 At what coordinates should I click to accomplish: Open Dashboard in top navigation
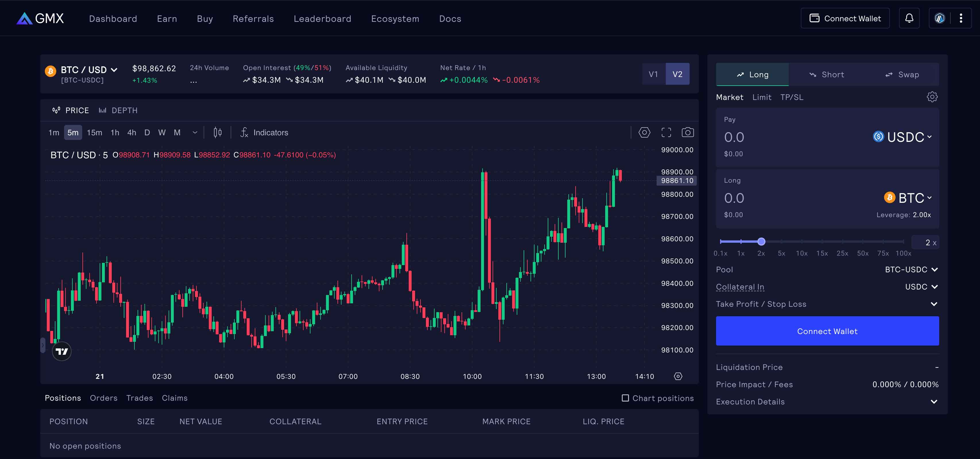(113, 19)
